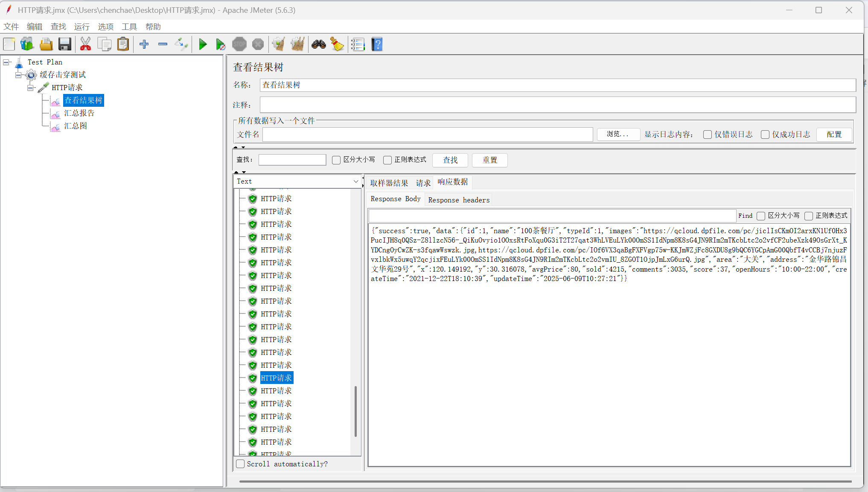This screenshot has height=492, width=868.
Task: Click the Clear All broom icon
Action: [x=297, y=44]
